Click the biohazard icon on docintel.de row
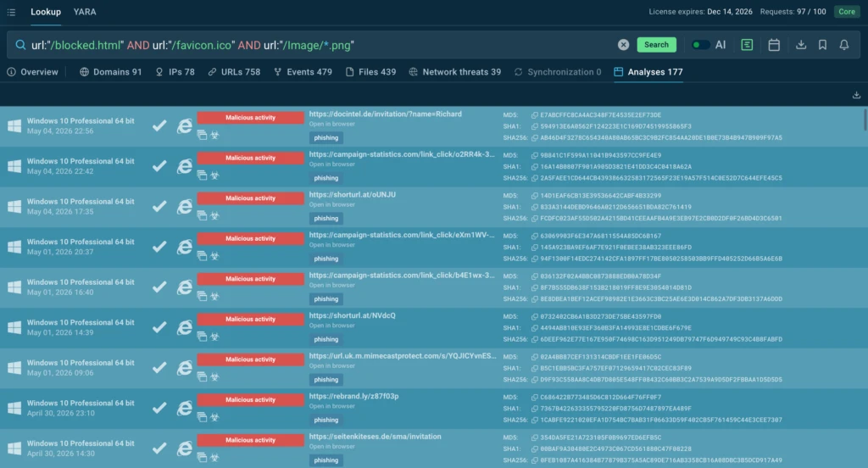The image size is (868, 468). (x=214, y=135)
